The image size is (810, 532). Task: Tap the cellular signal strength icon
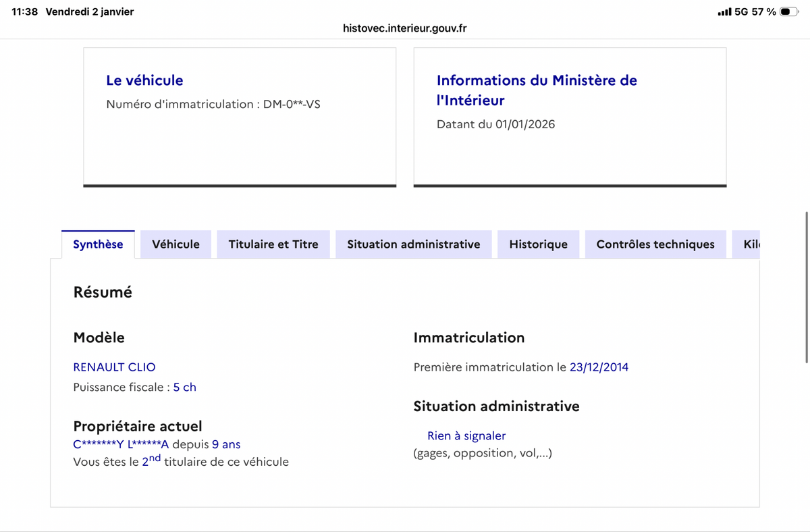pos(724,12)
